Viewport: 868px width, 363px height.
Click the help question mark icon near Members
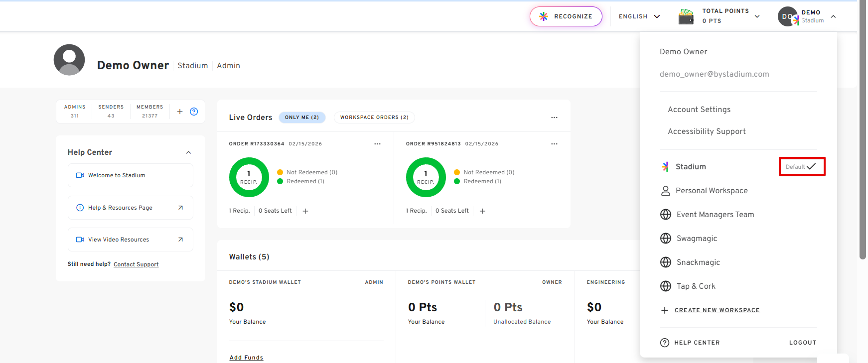click(194, 112)
